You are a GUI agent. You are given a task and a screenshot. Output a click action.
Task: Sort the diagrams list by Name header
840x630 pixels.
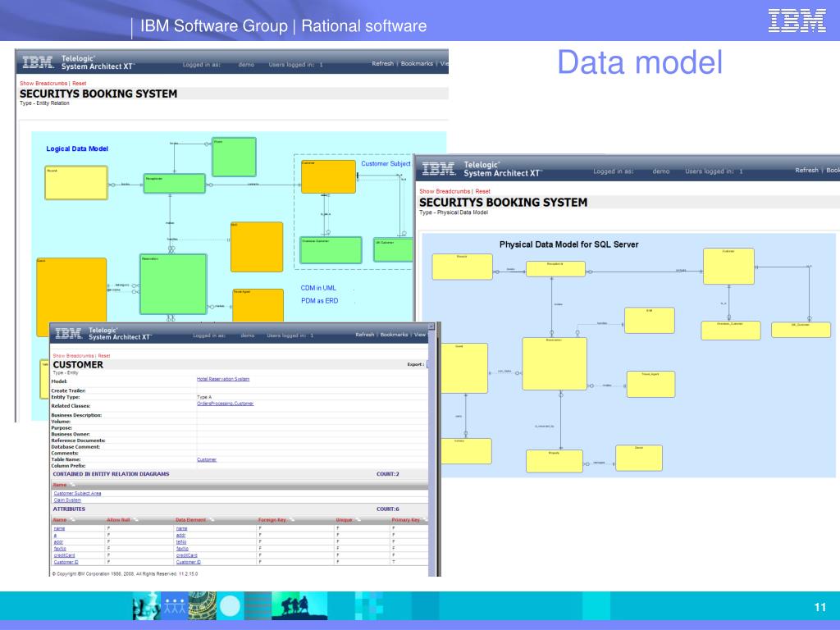[60, 485]
